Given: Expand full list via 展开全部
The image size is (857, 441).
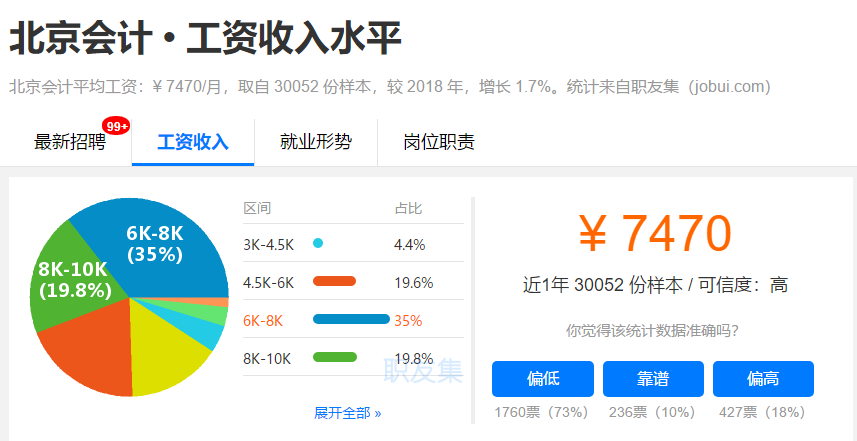Looking at the screenshot, I should tap(347, 413).
